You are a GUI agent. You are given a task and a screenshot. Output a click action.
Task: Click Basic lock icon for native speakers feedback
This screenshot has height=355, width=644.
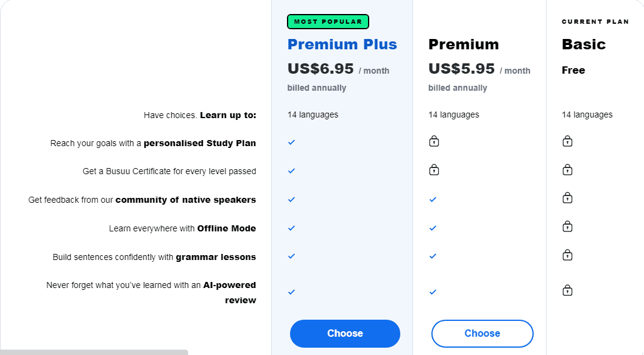[x=567, y=198]
